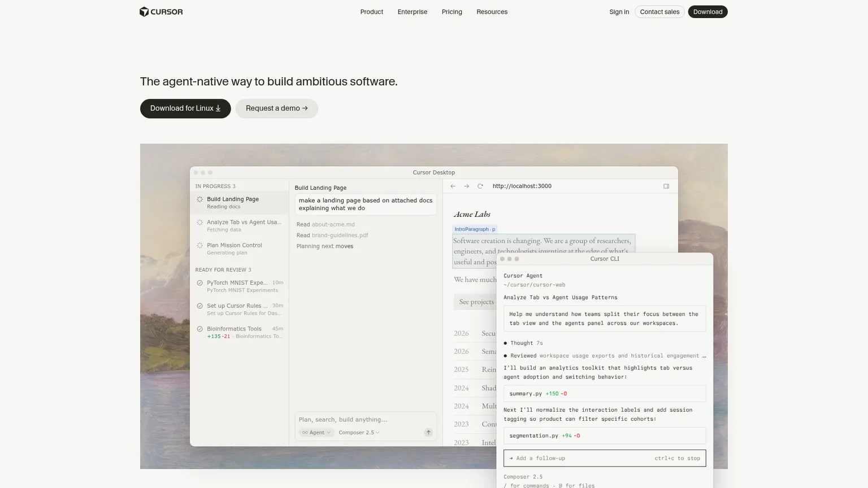This screenshot has height=488, width=868.
Task: Click Add a follow-up input in CLI
Action: coord(605,458)
